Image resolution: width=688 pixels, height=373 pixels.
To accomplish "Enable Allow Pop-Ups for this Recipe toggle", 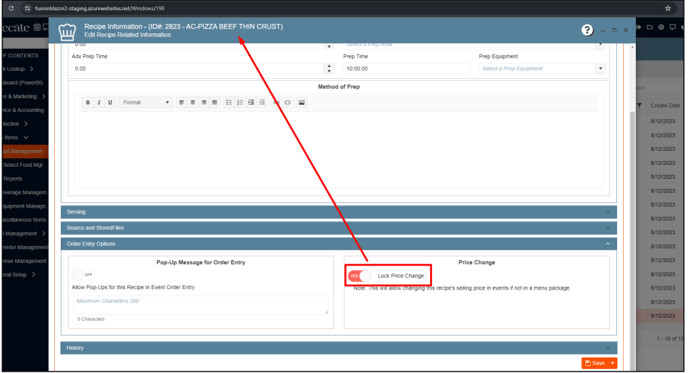I will [x=83, y=275].
